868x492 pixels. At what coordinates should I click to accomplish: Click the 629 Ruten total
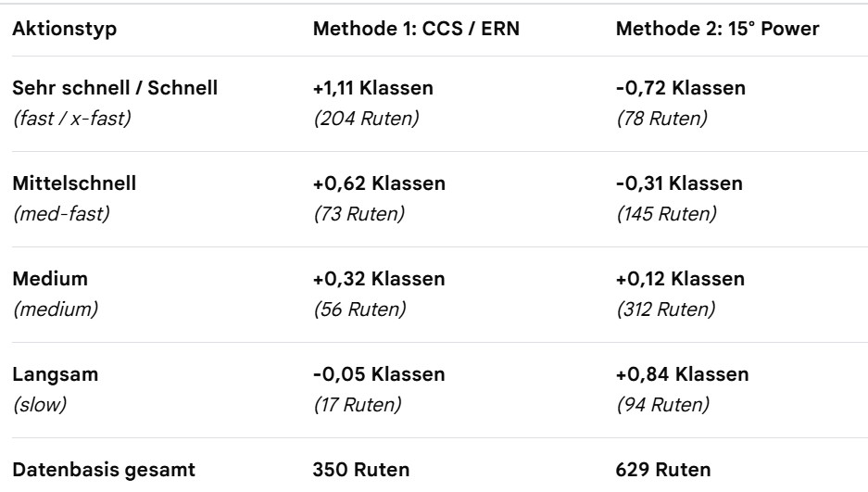click(x=663, y=470)
